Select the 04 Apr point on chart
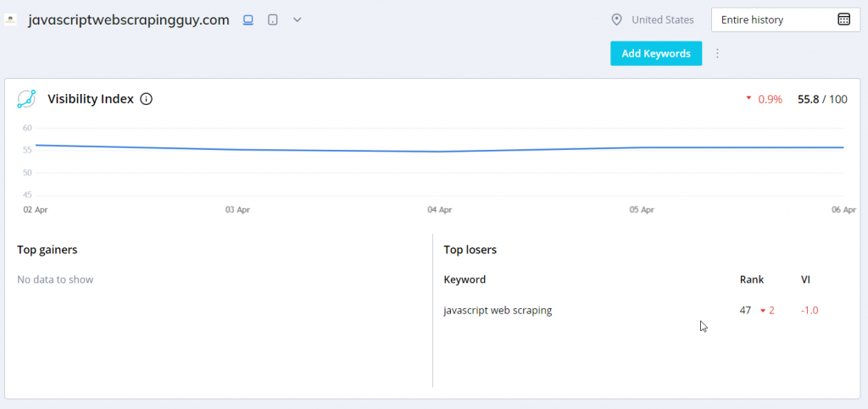This screenshot has height=409, width=868. point(440,152)
